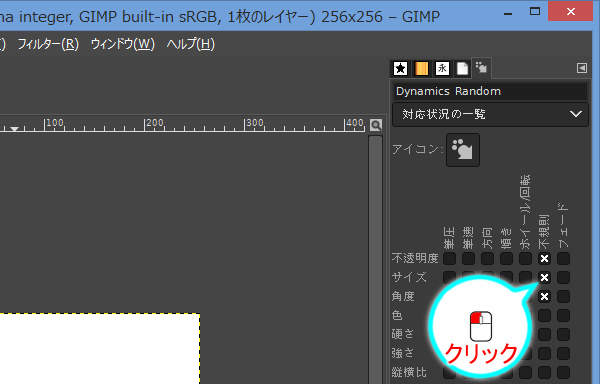Switch to the orange gradient dock tab
The image size is (600, 384).
click(x=421, y=69)
